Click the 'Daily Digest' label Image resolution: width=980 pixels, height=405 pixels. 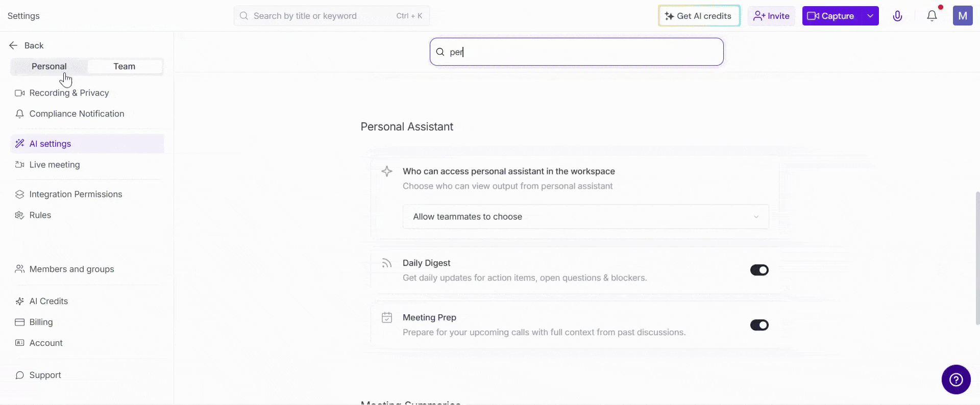coord(426,263)
